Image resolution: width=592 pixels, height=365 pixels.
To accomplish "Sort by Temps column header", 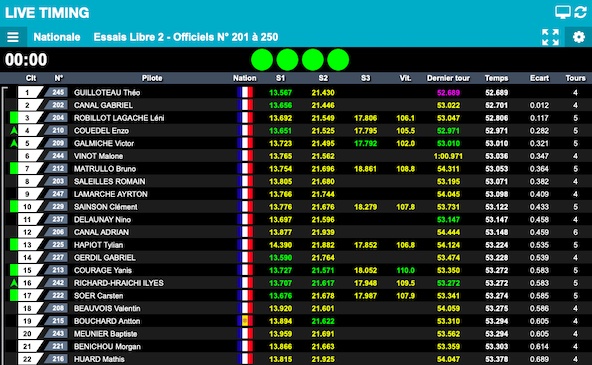I will [x=496, y=78].
